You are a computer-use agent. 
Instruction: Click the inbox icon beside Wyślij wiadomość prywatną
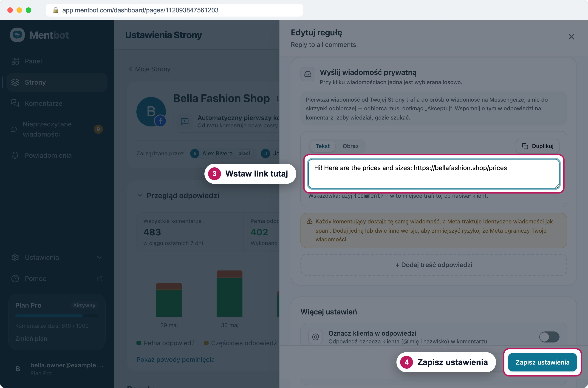(x=308, y=74)
